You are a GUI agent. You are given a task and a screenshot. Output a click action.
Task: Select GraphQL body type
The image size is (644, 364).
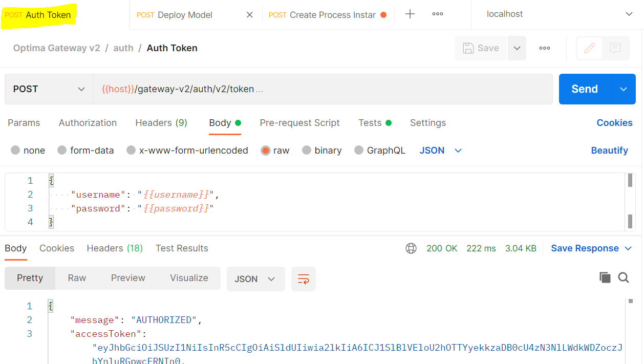[359, 151]
